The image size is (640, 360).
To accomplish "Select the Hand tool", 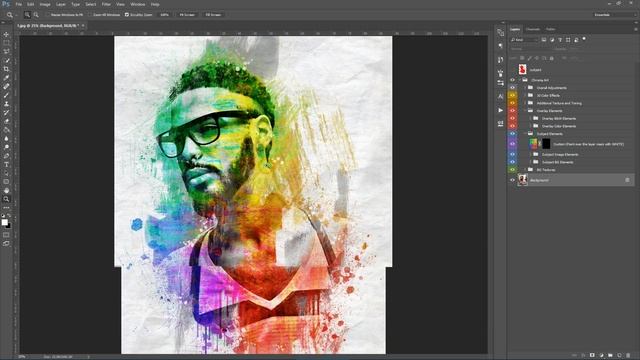I will [6, 191].
